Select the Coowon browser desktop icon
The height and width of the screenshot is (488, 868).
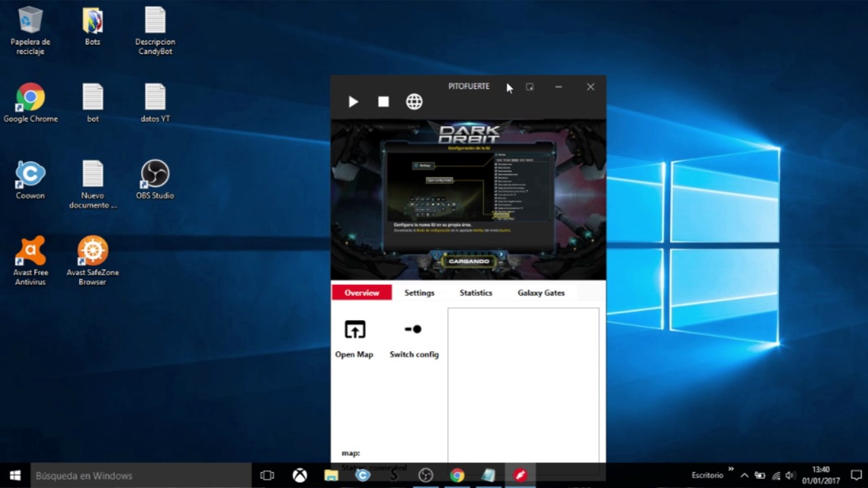(31, 180)
